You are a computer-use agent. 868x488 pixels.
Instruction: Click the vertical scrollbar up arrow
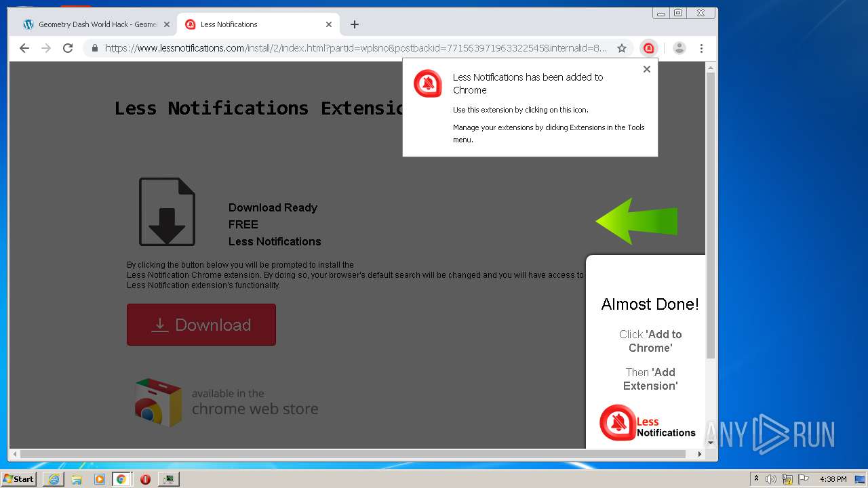tap(711, 68)
